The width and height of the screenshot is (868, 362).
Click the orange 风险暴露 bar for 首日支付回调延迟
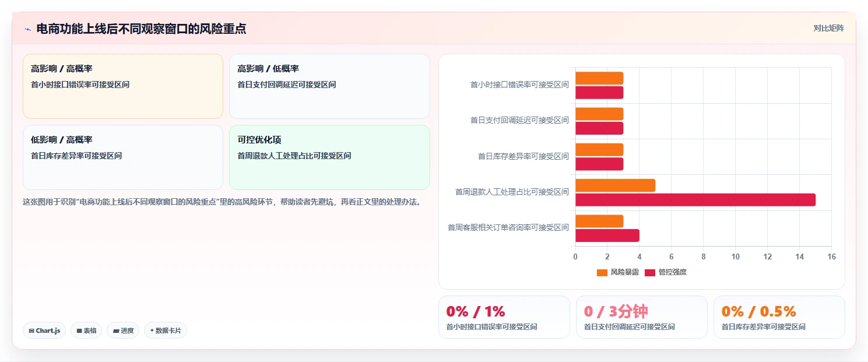click(599, 114)
